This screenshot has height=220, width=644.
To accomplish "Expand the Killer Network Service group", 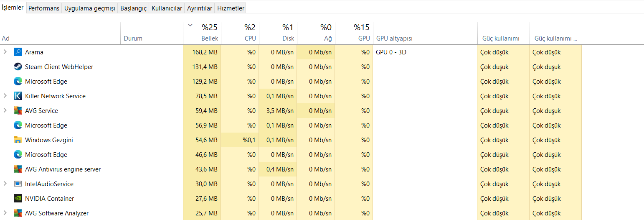I will tap(5, 96).
